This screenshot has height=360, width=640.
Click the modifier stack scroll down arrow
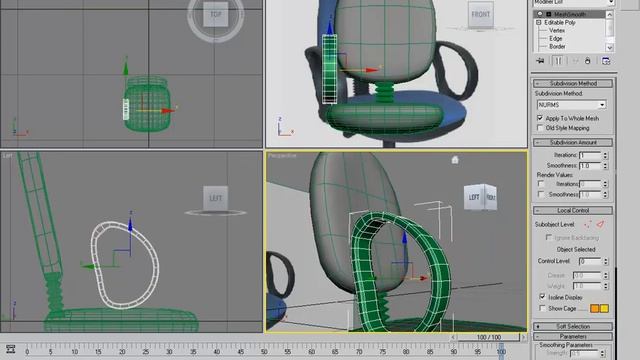coord(609,47)
